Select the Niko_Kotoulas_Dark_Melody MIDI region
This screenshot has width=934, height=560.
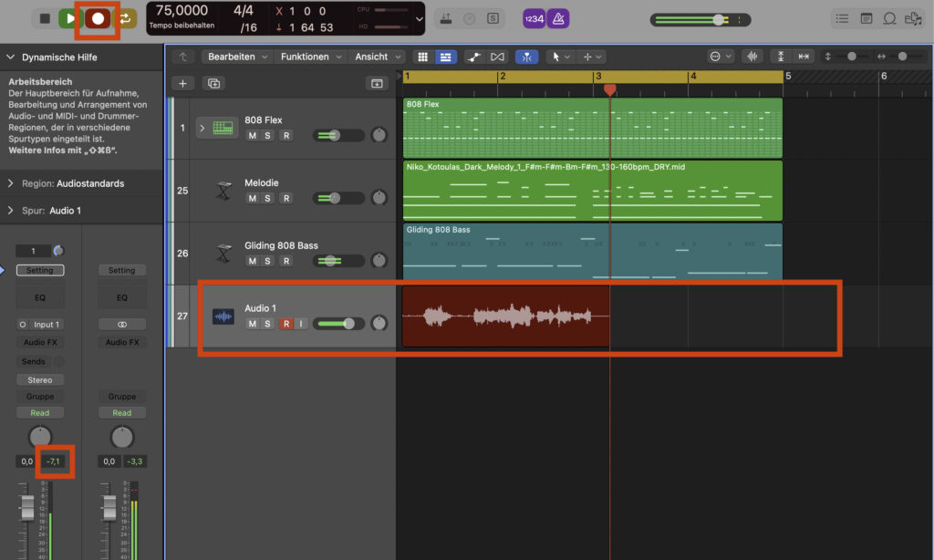coord(593,192)
